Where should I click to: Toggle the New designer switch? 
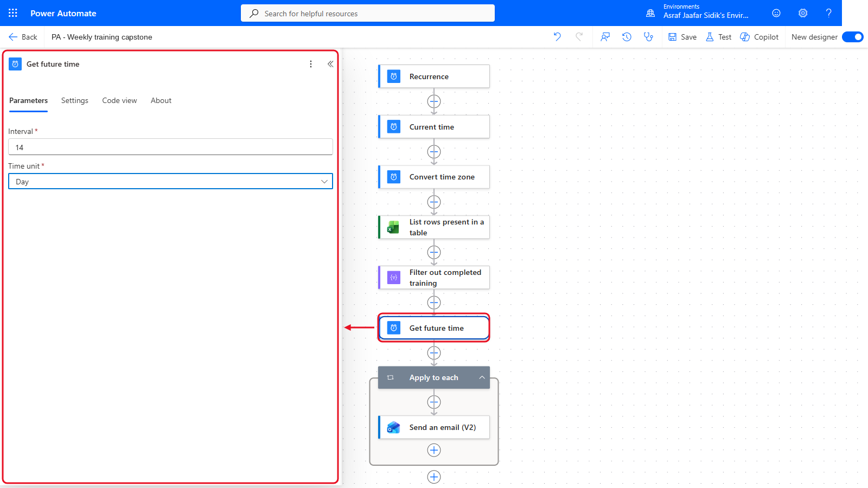tap(853, 37)
